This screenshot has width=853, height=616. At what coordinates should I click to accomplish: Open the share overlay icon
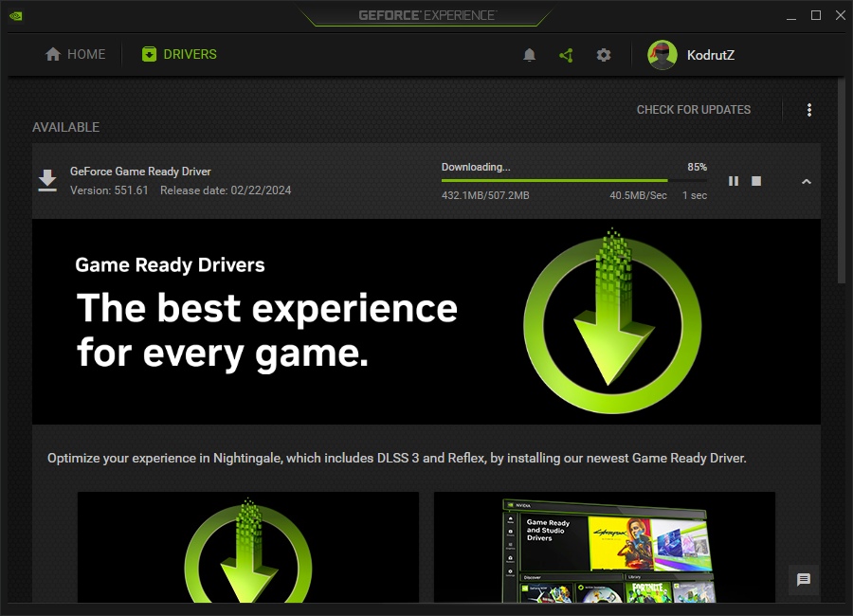pos(566,55)
